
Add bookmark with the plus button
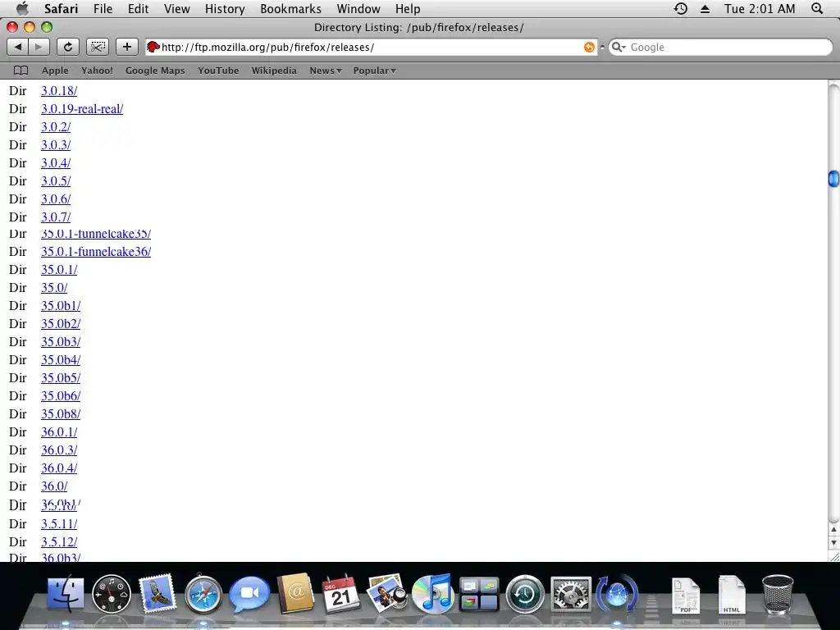point(127,47)
